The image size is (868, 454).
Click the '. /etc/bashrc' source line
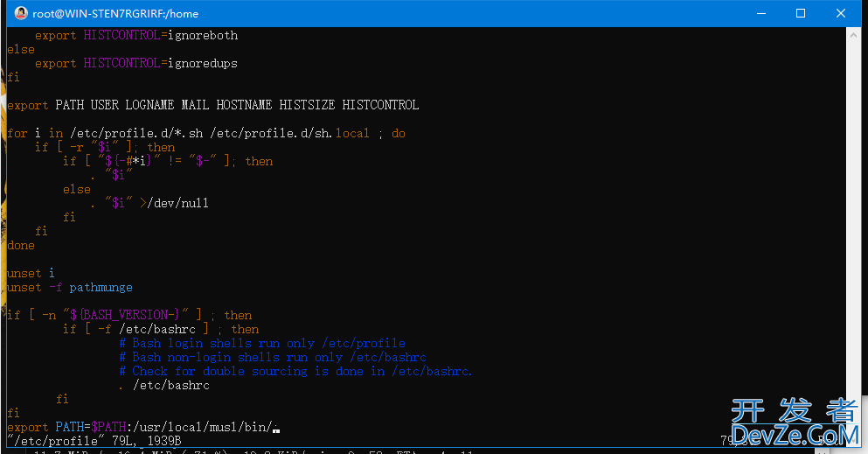pyautogui.click(x=164, y=386)
